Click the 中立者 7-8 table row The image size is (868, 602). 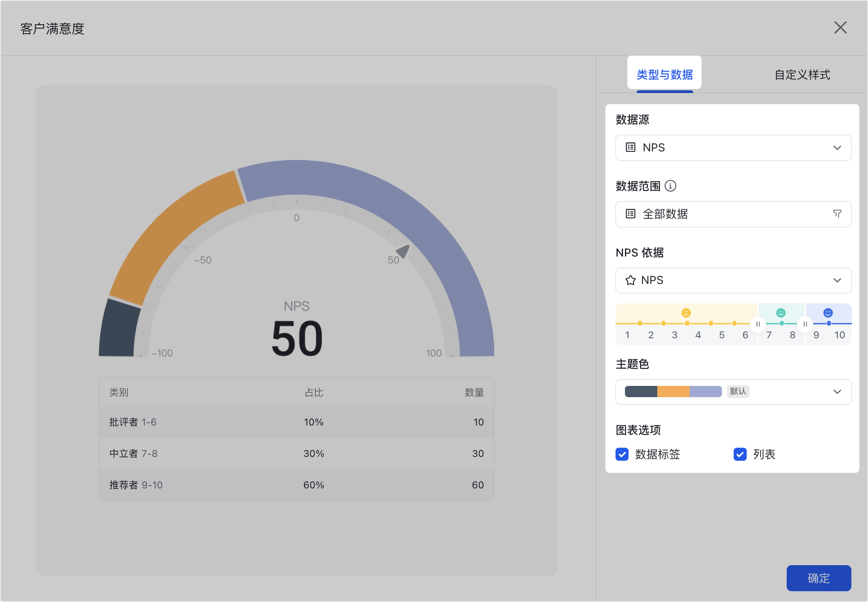coord(297,454)
